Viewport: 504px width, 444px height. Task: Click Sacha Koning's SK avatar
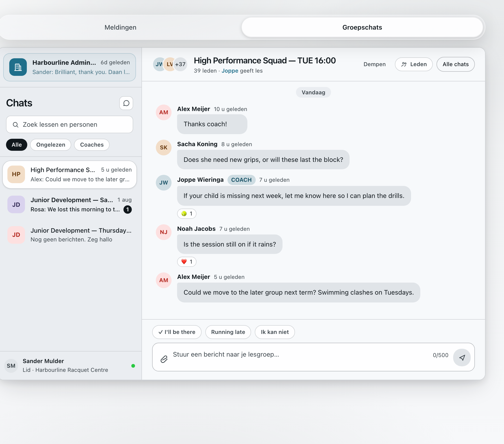pyautogui.click(x=163, y=148)
